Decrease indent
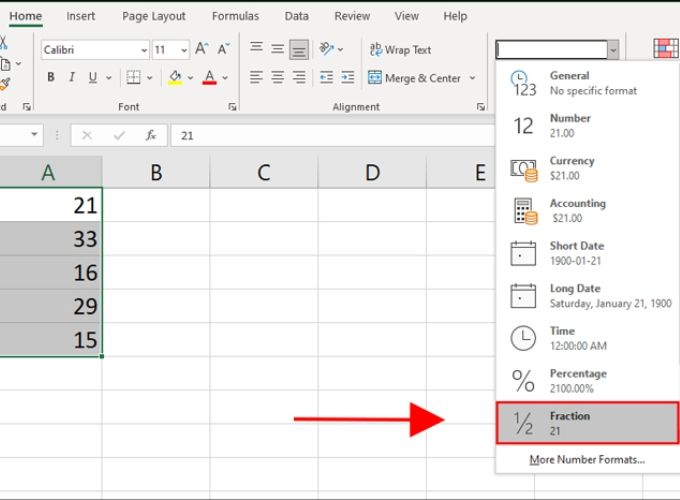Screen dimensions: 680x500 326,78
